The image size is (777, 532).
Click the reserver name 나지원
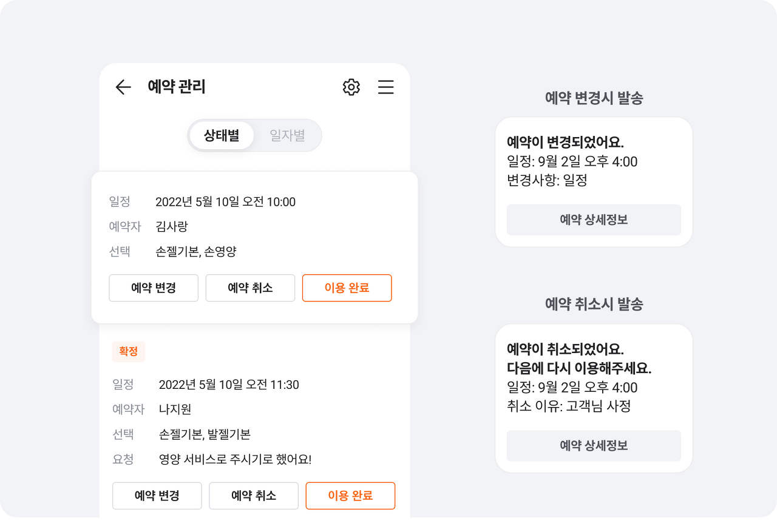pyautogui.click(x=175, y=409)
